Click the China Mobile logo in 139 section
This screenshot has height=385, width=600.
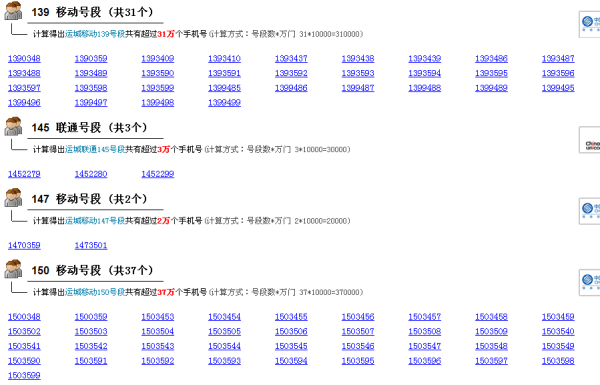[x=590, y=24]
